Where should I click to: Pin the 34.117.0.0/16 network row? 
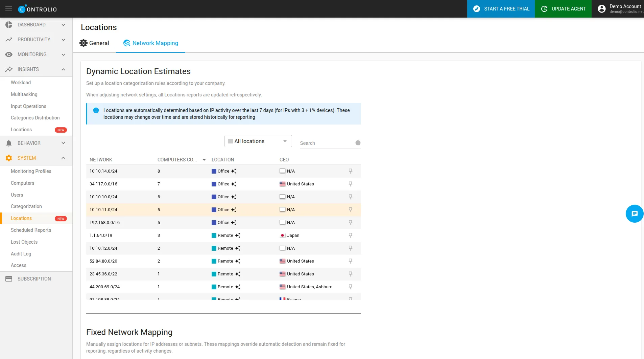pyautogui.click(x=351, y=184)
